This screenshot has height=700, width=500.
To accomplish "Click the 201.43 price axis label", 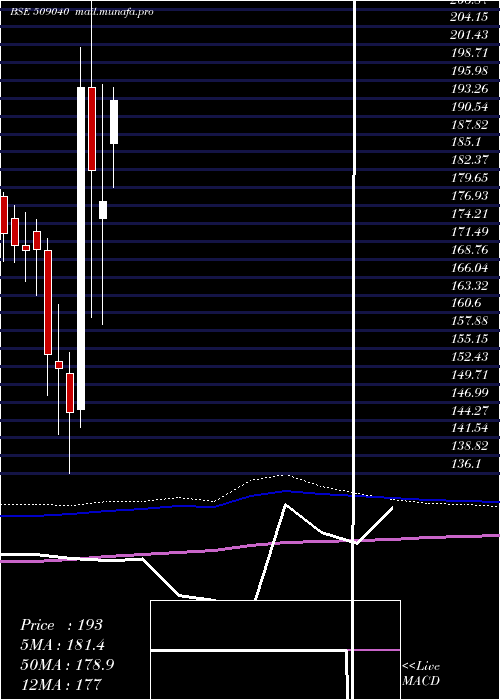I will coord(469,35).
